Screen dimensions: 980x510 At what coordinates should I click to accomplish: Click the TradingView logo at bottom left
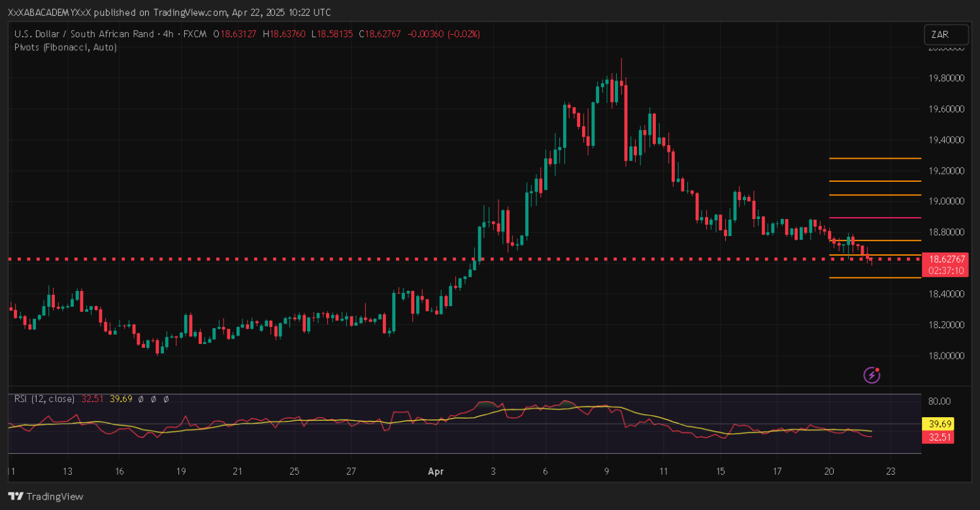point(46,496)
